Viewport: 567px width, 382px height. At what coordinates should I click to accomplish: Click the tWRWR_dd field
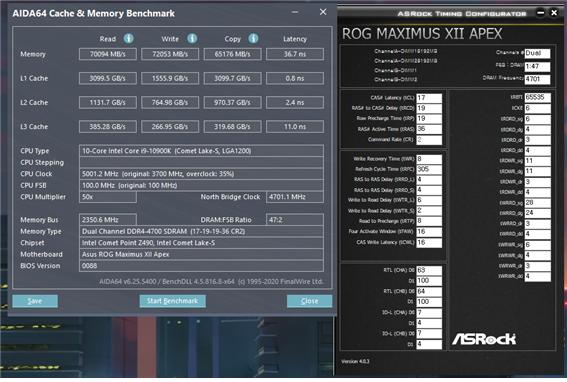coord(538,276)
